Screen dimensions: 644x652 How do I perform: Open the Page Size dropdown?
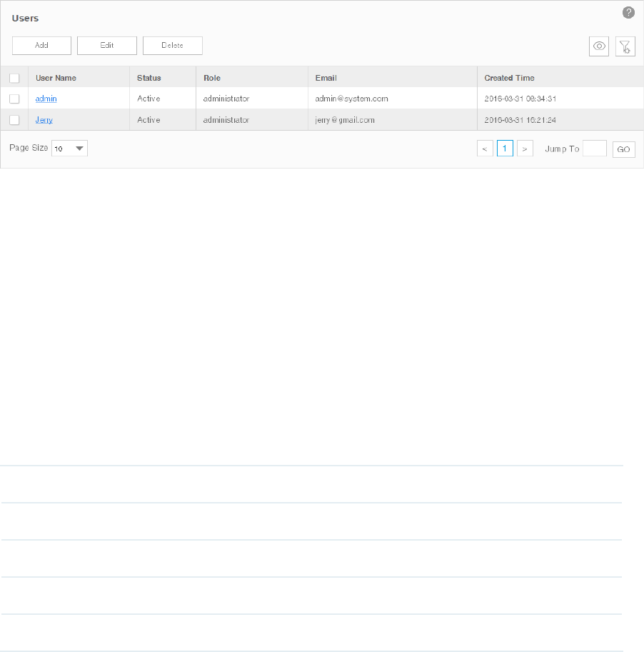point(69,149)
